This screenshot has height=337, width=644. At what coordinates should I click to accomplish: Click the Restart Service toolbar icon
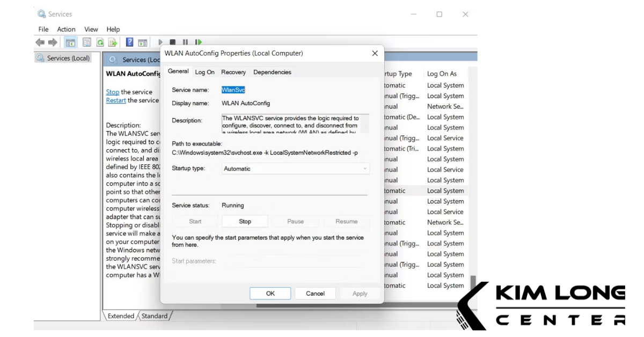coord(198,42)
